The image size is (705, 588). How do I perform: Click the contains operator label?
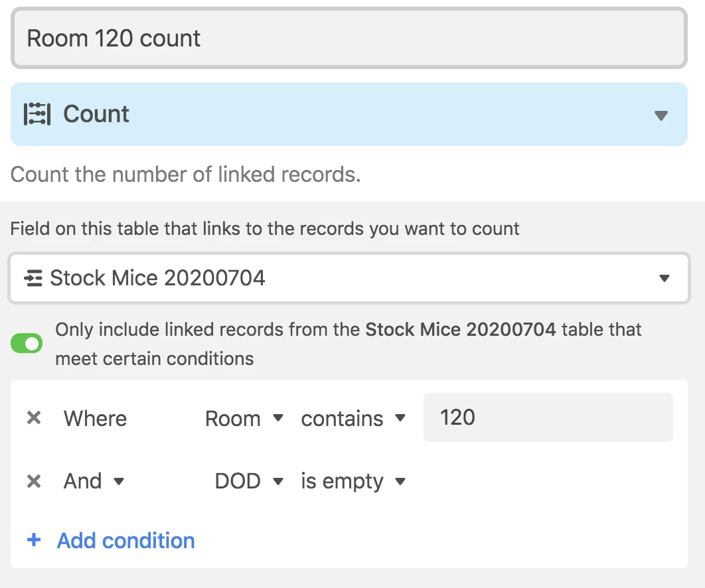coord(342,418)
